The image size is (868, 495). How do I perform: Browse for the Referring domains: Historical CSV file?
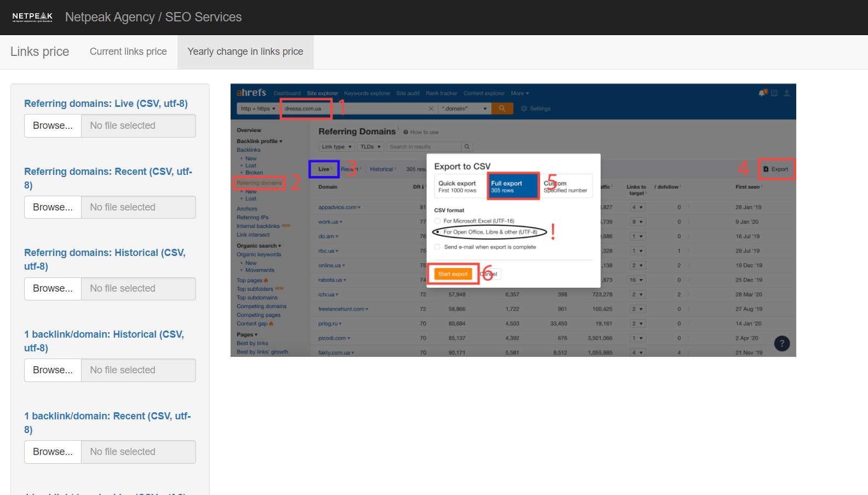pyautogui.click(x=53, y=288)
